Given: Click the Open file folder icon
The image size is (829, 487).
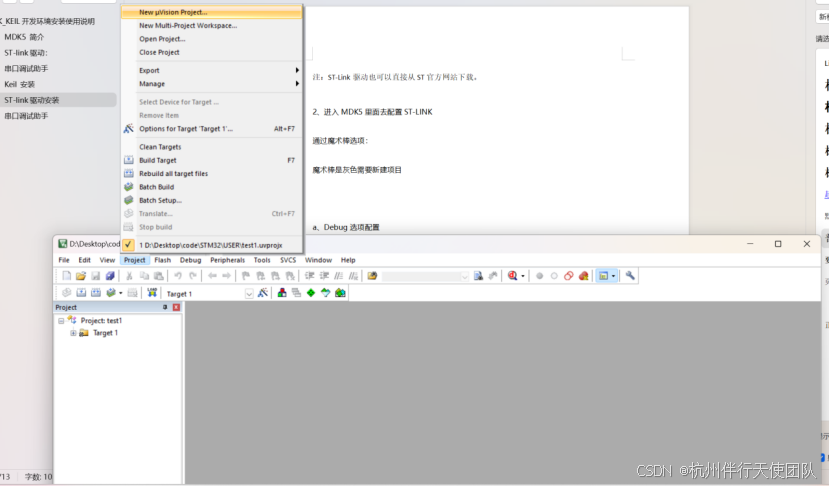Looking at the screenshot, I should click(81, 275).
